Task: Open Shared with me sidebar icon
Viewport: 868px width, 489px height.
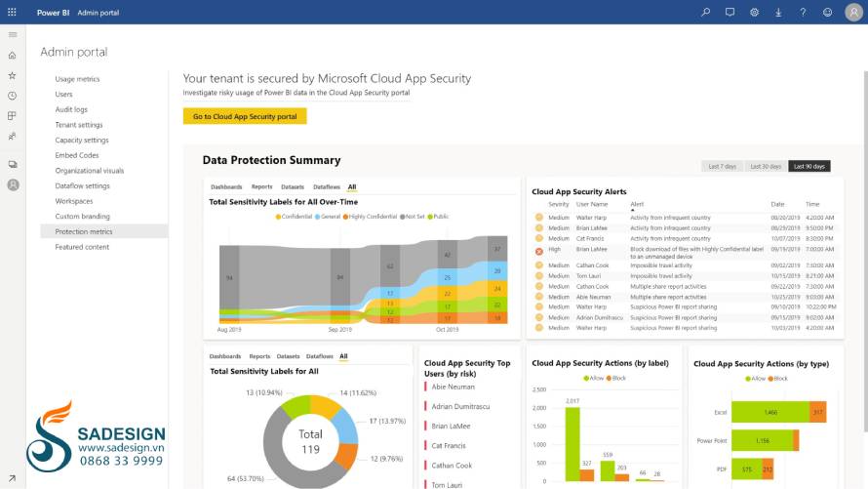Action: coord(12,137)
